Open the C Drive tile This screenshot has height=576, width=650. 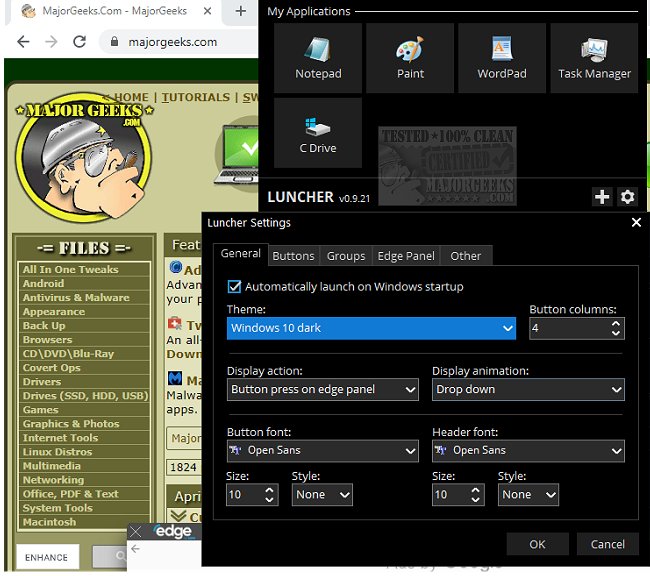point(318,133)
